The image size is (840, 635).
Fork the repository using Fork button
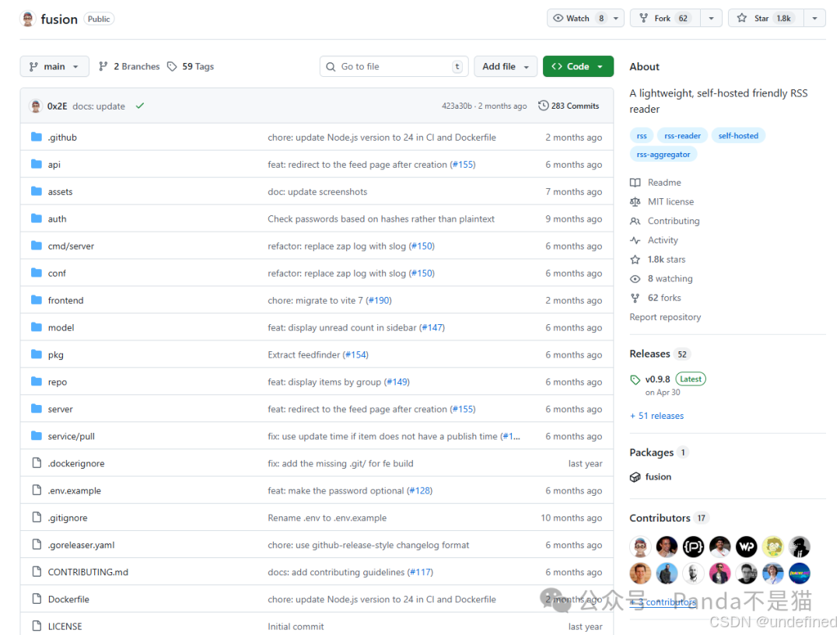665,18
